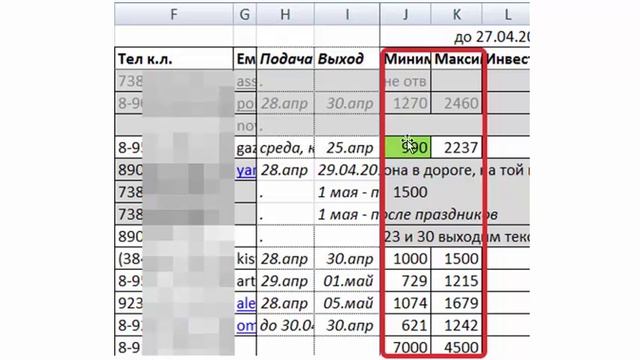Open the 'ale' email link
640x360 pixels.
[x=246, y=303]
